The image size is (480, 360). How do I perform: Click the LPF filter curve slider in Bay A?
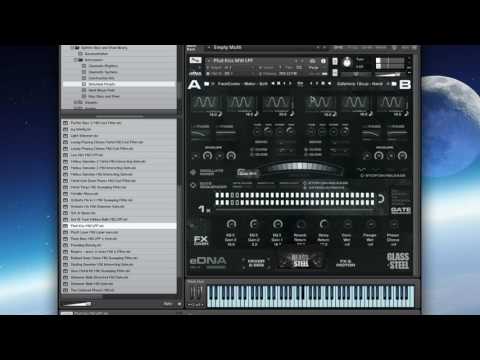point(201,133)
